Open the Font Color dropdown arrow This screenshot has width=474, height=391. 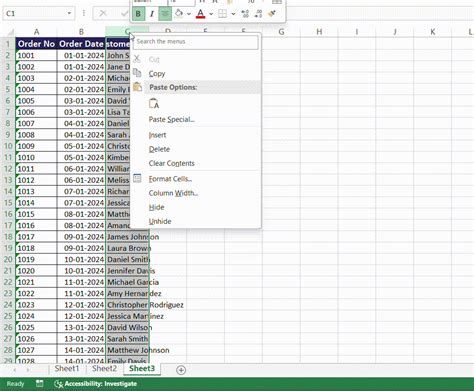(x=211, y=14)
